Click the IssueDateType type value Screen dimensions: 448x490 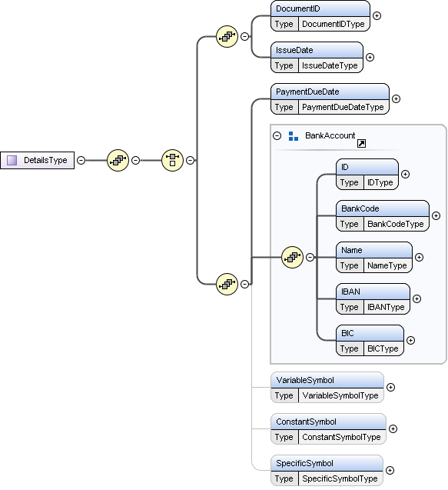(x=330, y=65)
